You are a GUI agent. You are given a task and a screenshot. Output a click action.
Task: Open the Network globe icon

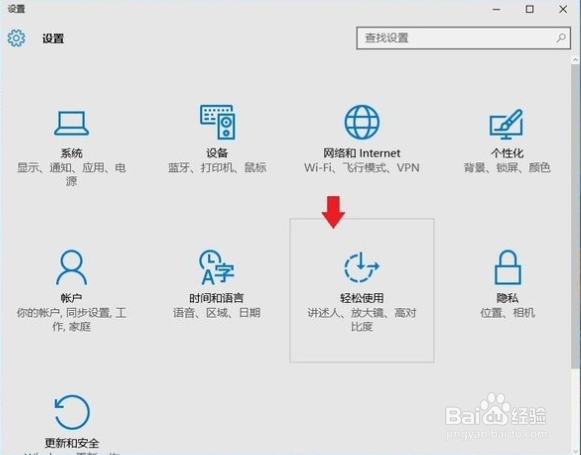point(362,122)
